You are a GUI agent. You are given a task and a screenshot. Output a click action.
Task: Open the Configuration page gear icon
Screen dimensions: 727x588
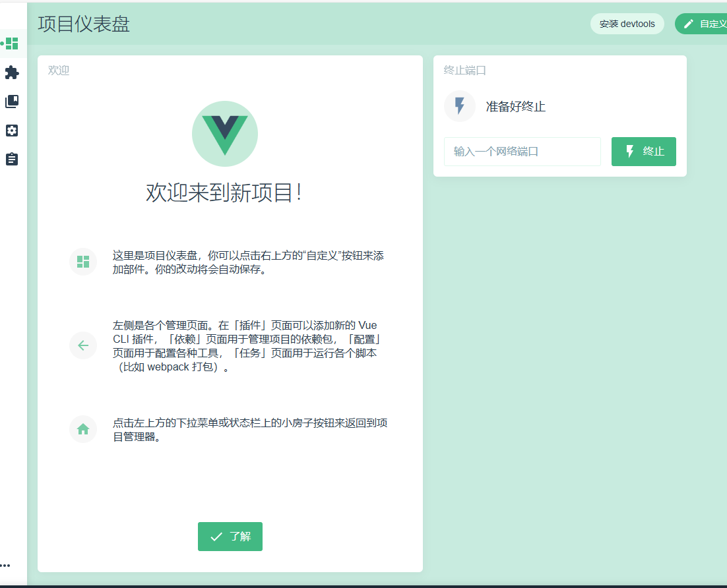coord(12,131)
